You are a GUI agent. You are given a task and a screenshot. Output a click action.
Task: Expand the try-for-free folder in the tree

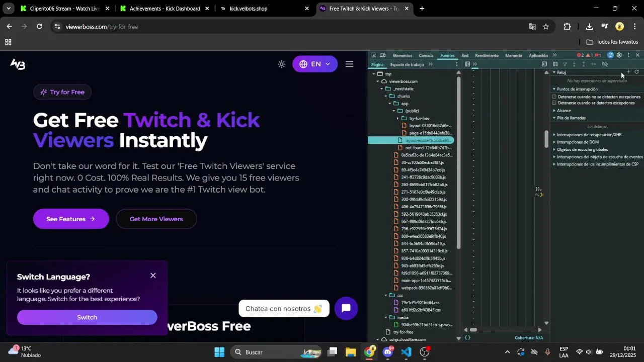397,118
